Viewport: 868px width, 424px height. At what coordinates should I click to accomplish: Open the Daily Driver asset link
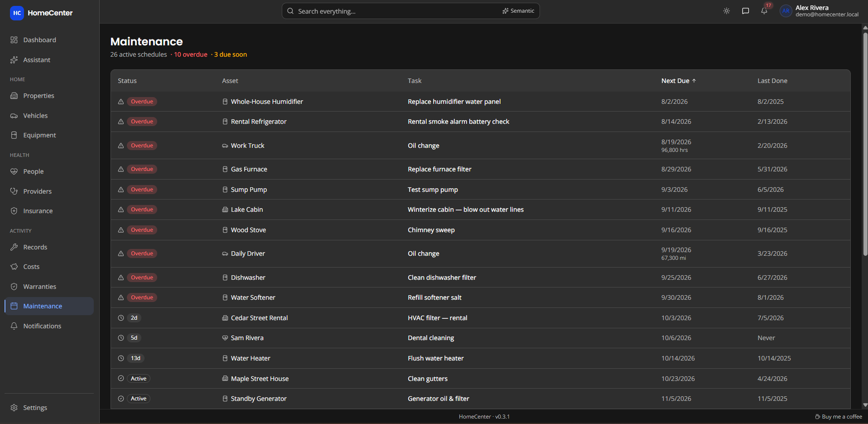click(248, 253)
